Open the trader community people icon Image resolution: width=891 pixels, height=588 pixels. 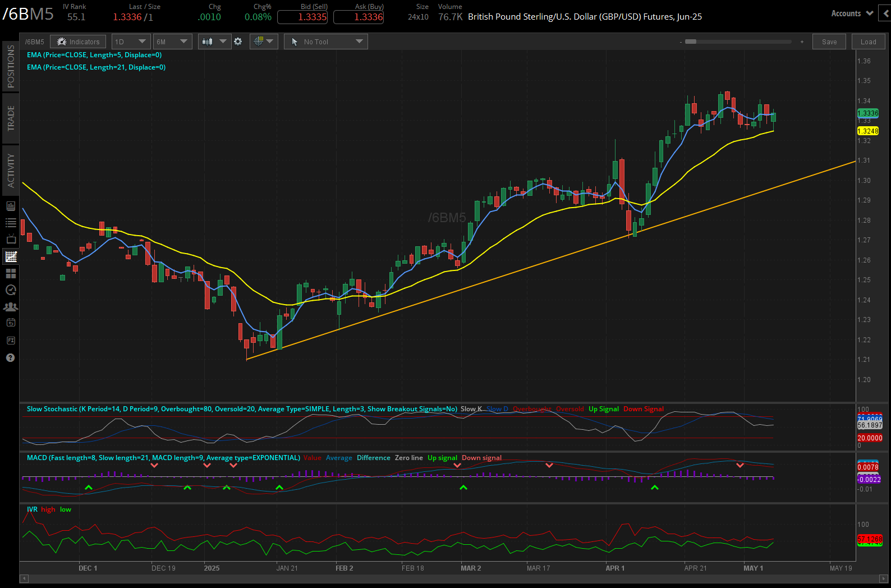tap(10, 307)
